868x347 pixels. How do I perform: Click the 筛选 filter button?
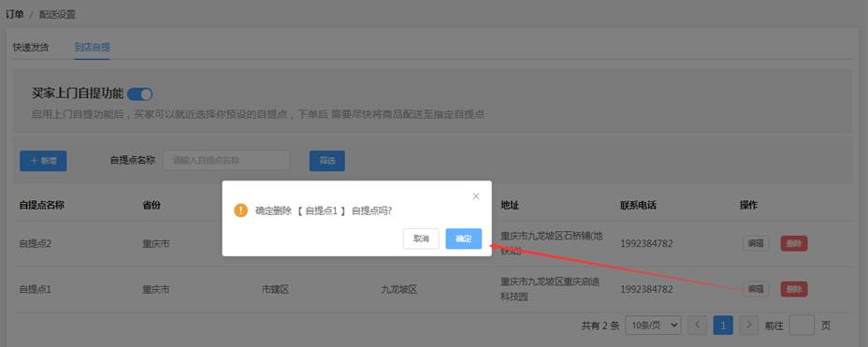click(327, 161)
